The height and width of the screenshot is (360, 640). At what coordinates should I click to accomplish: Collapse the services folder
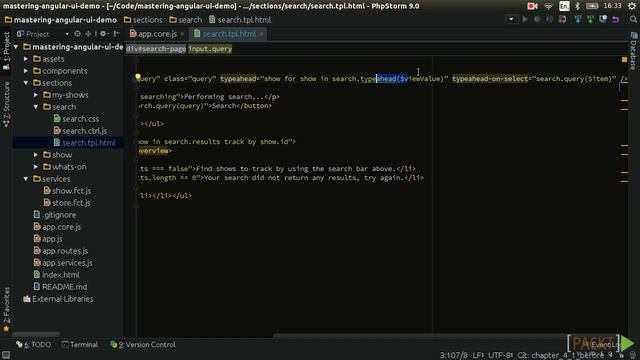click(26, 179)
